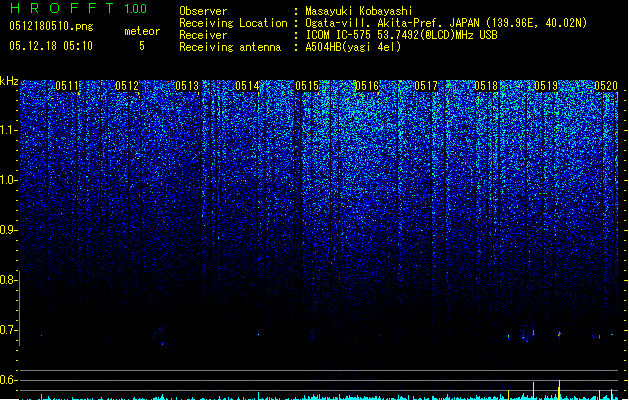
Task: Click time marker 0513
Action: pos(187,86)
